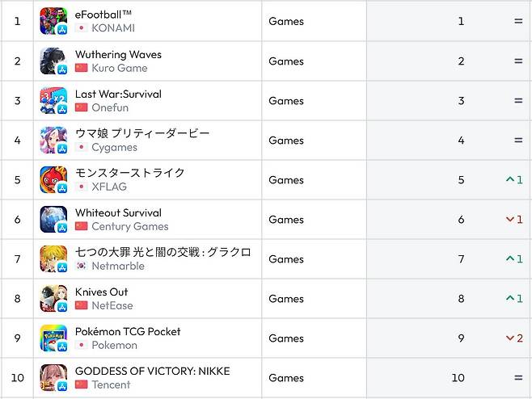Open the Pokémon TCG Pocket icon
Screen dimensions: 532x399
pyautogui.click(x=53, y=338)
